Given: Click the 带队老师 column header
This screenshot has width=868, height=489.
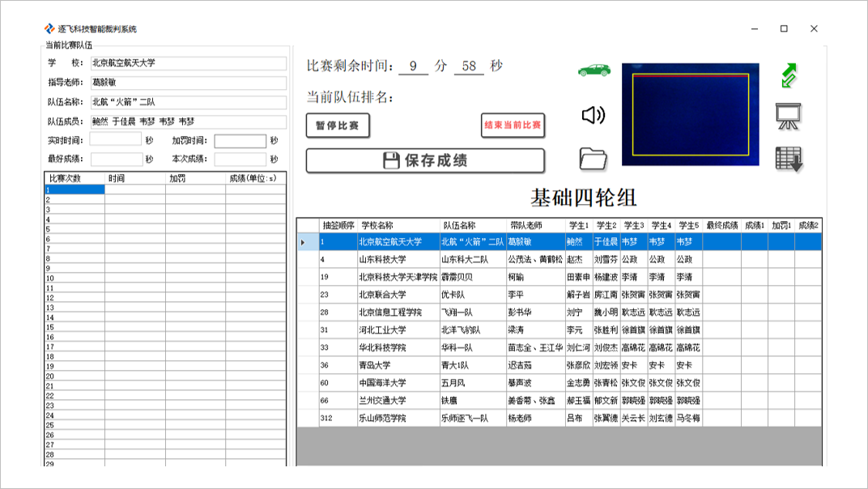Looking at the screenshot, I should click(536, 225).
